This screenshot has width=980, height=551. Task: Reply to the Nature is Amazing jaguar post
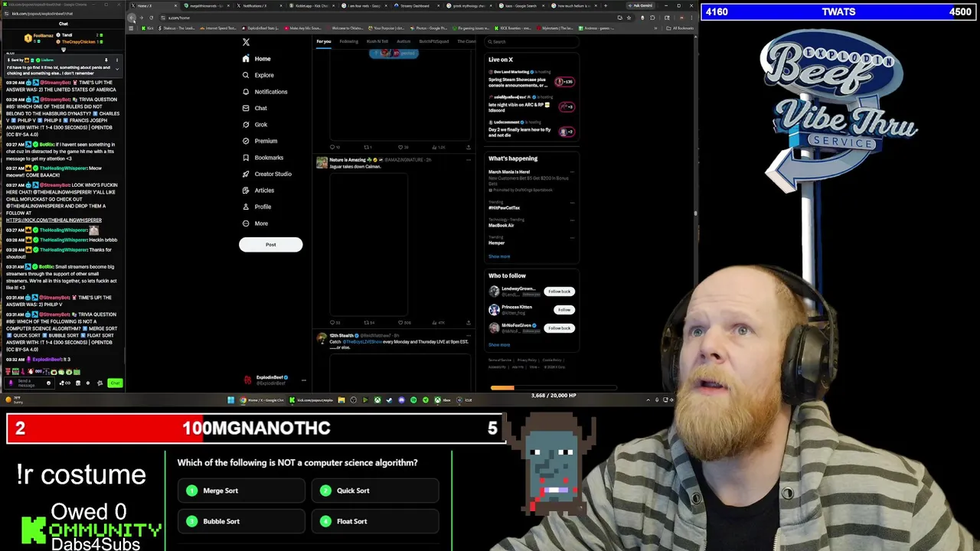333,323
